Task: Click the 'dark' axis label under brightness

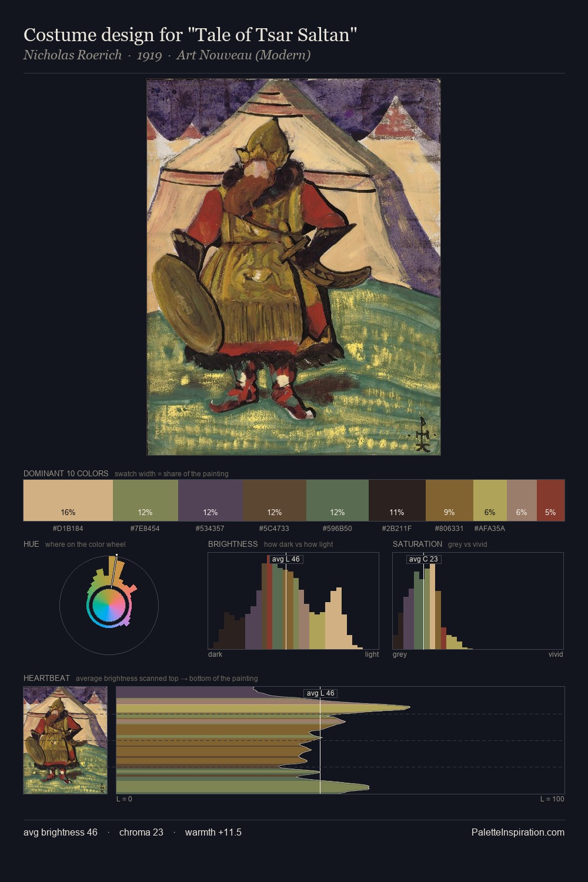Action: pos(215,654)
